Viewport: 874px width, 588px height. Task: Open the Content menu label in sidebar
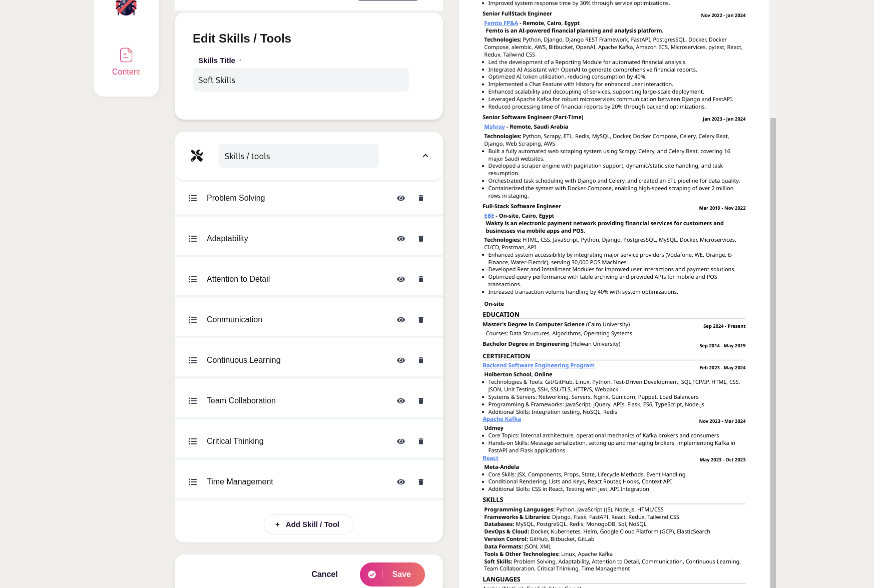click(x=126, y=72)
